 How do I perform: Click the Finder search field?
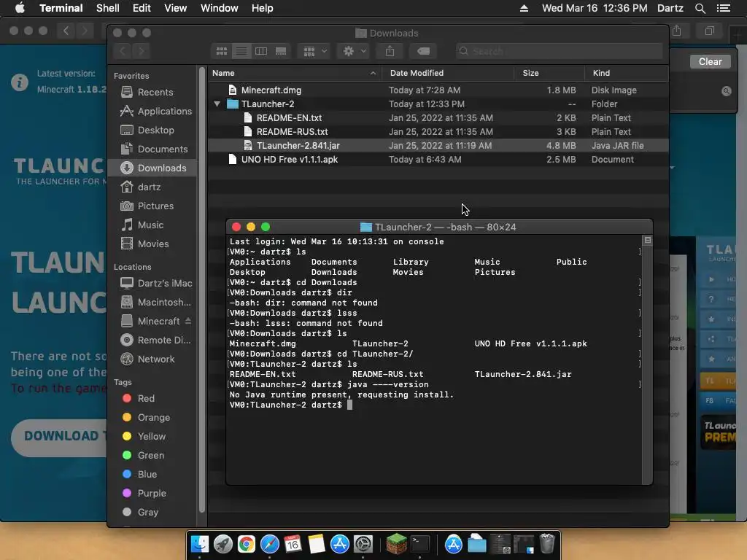point(559,51)
